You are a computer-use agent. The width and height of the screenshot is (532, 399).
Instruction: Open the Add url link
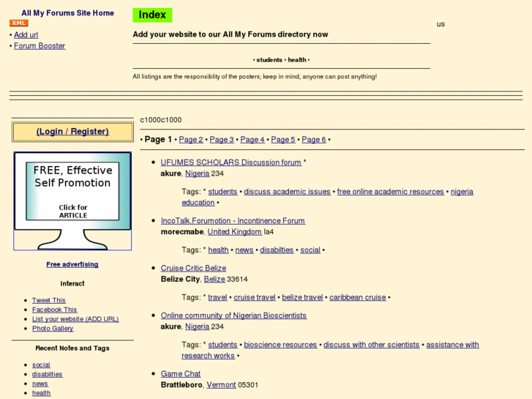coord(26,34)
